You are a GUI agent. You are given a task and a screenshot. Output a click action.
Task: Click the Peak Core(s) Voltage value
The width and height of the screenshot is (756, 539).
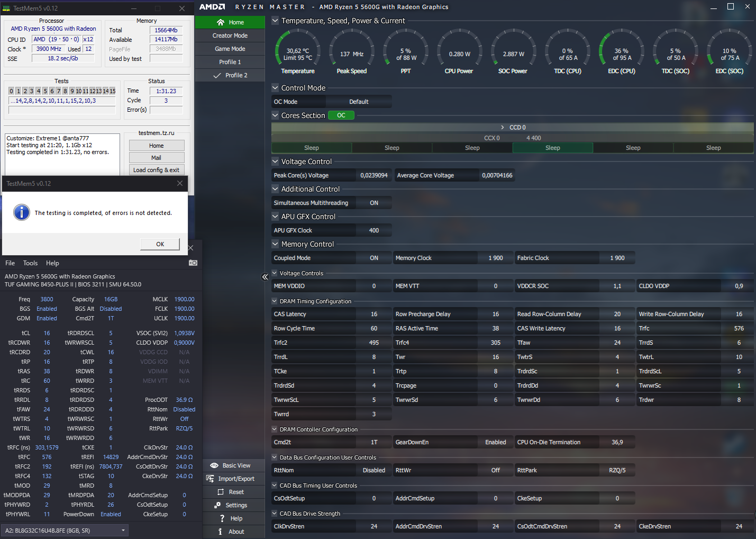coord(374,175)
